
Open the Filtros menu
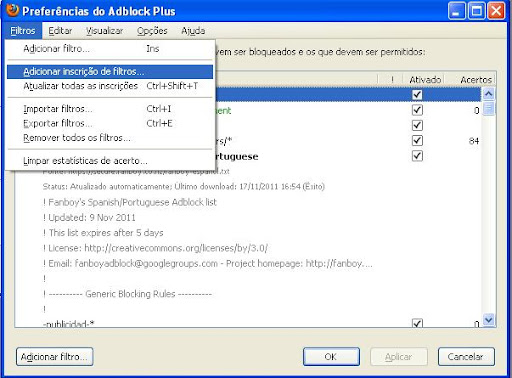click(23, 31)
